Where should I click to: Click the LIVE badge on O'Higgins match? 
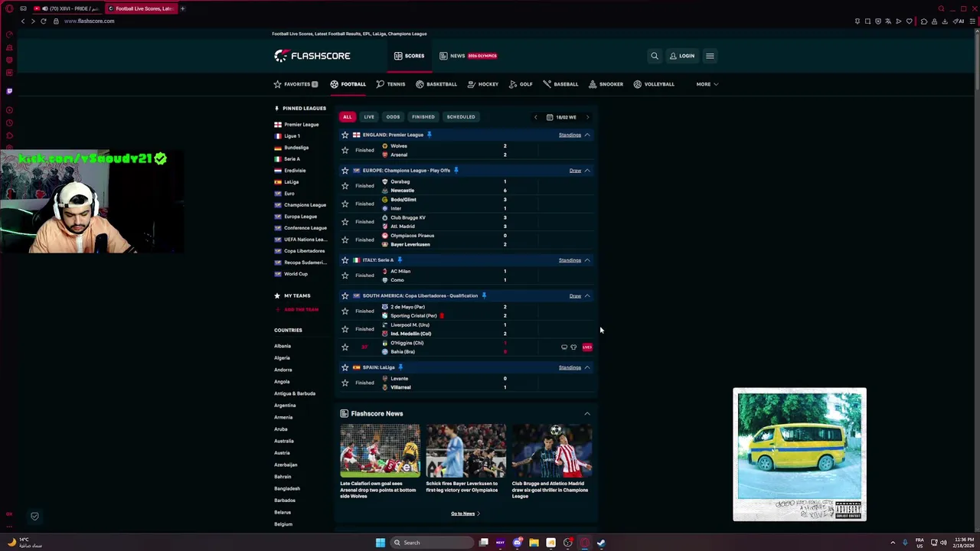(587, 347)
